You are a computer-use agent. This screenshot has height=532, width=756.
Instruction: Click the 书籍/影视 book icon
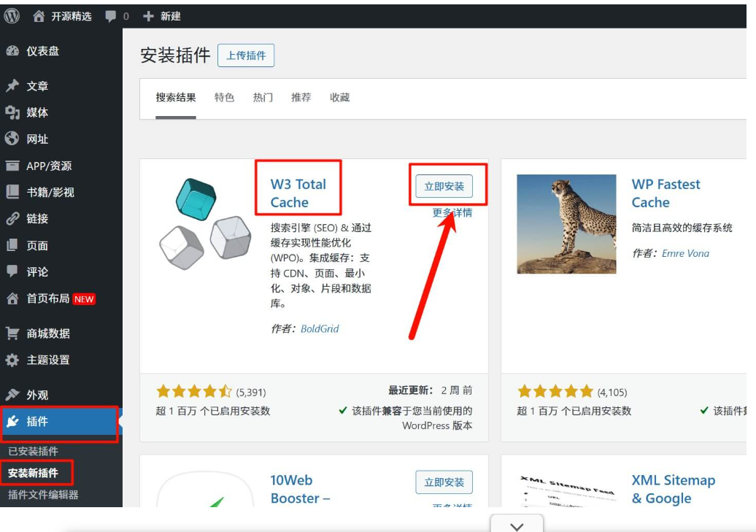pos(12,192)
